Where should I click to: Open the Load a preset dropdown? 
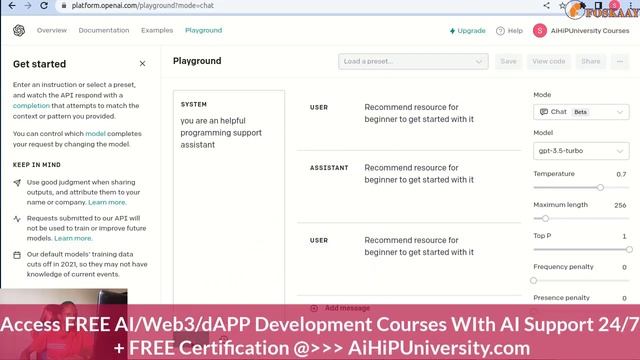click(x=413, y=61)
